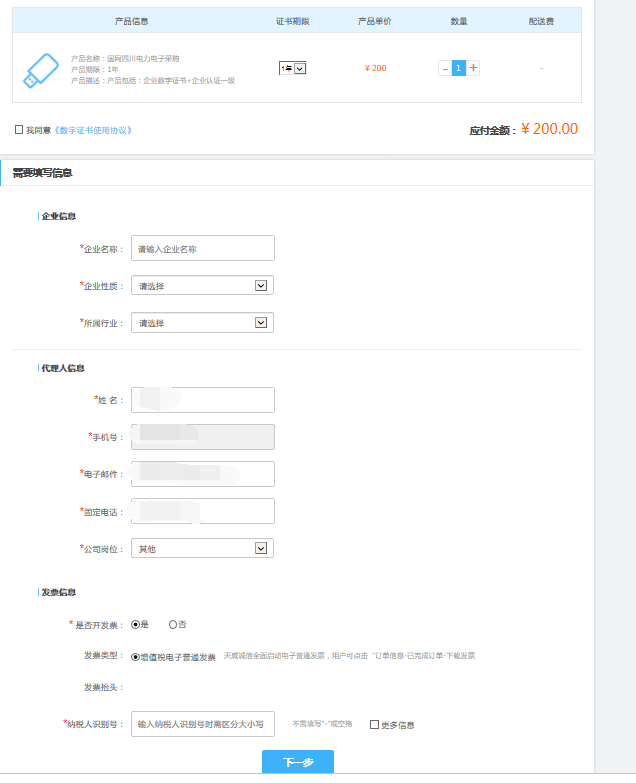Click the 纳税人识别号 input field
The width and height of the screenshot is (636, 783).
point(202,724)
